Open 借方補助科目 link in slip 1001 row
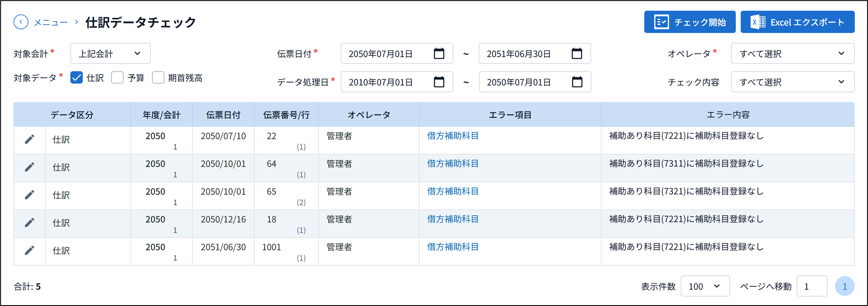The height and width of the screenshot is (306, 868). [453, 247]
